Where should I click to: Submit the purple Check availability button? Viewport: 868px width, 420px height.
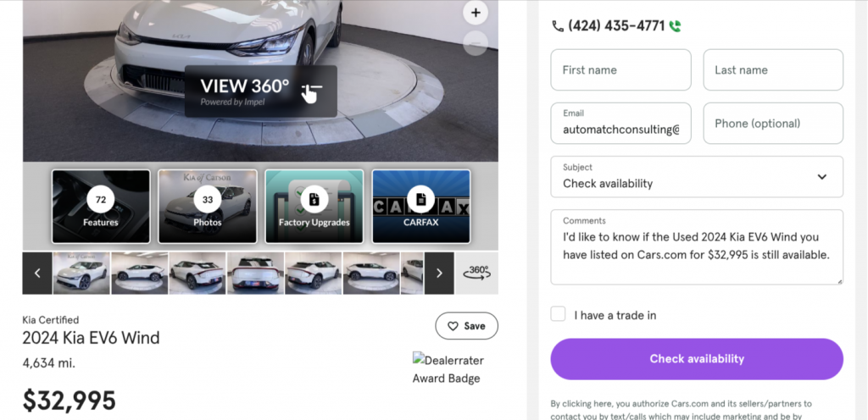point(697,359)
